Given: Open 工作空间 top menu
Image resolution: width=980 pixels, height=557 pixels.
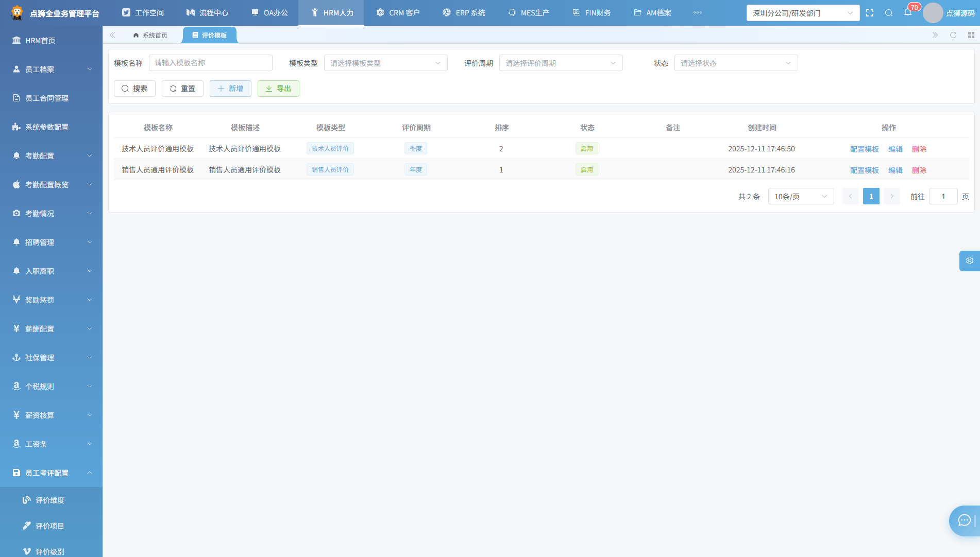Looking at the screenshot, I should pyautogui.click(x=143, y=13).
